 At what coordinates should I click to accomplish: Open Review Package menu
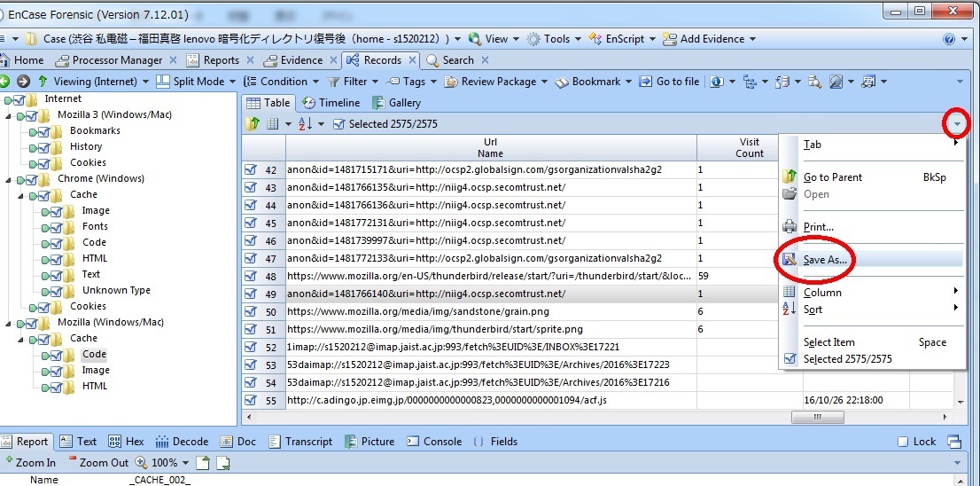pyautogui.click(x=496, y=82)
